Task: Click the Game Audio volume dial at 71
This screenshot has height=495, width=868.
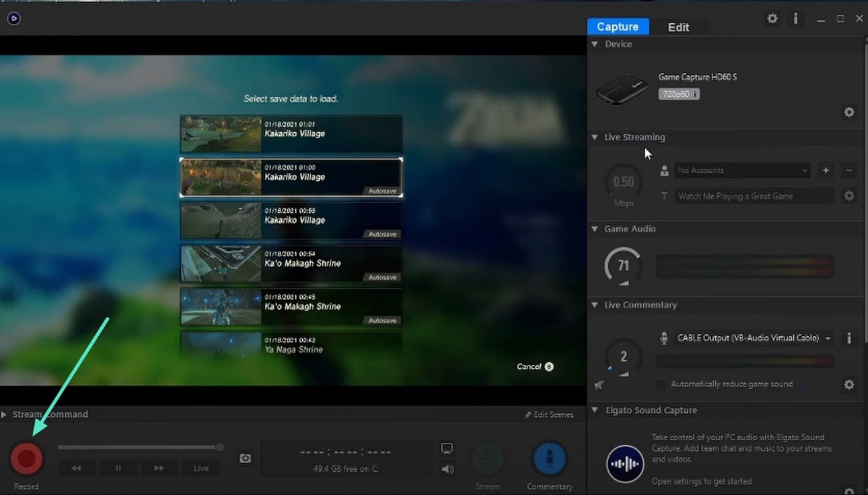Action: [623, 266]
